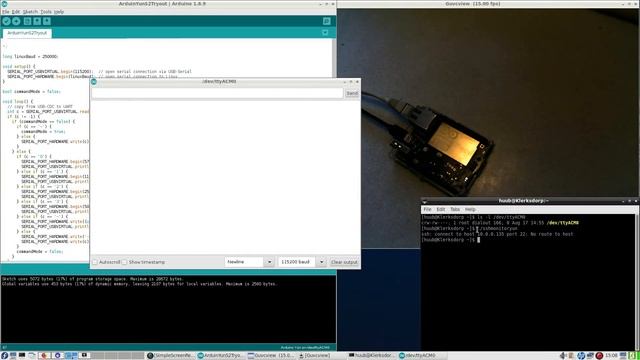Click the 'Sketch uses 5072 bytes' console line
The image size is (640, 360).
pos(93,279)
